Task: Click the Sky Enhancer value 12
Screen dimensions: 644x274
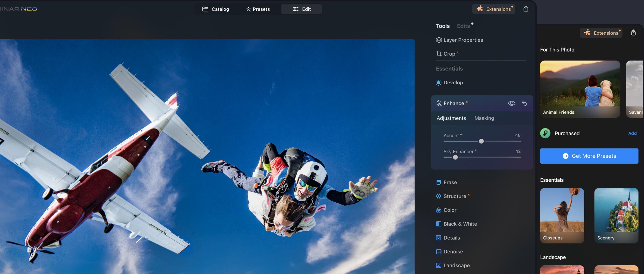Action: pyautogui.click(x=518, y=151)
